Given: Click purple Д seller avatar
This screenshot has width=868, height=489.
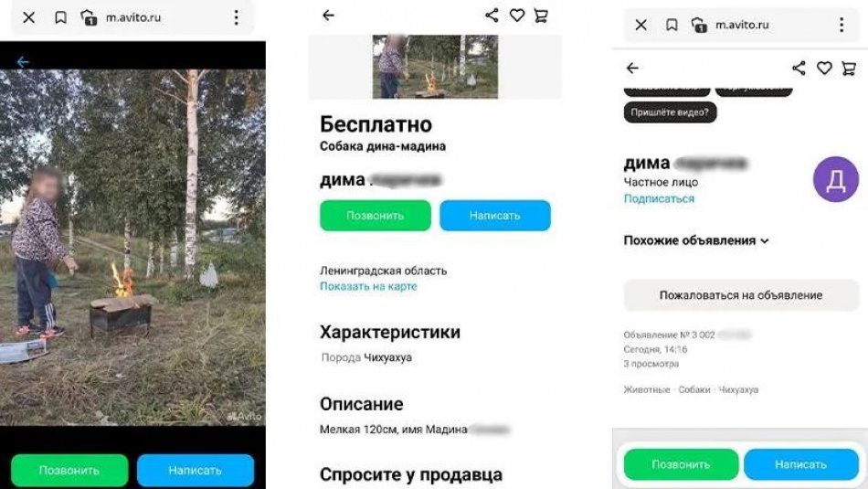Looking at the screenshot, I should click(x=835, y=179).
